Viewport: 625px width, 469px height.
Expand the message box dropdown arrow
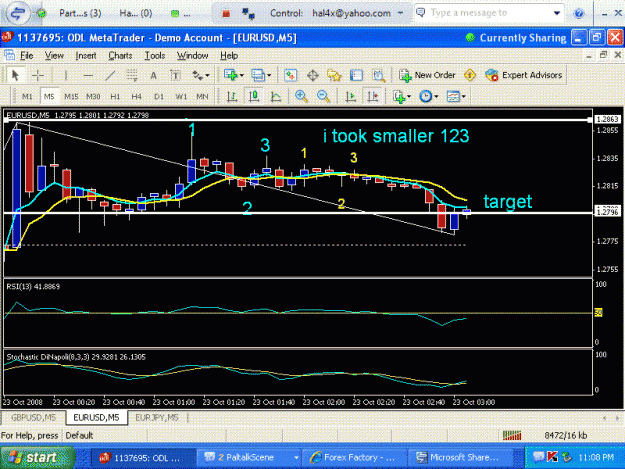[x=557, y=13]
